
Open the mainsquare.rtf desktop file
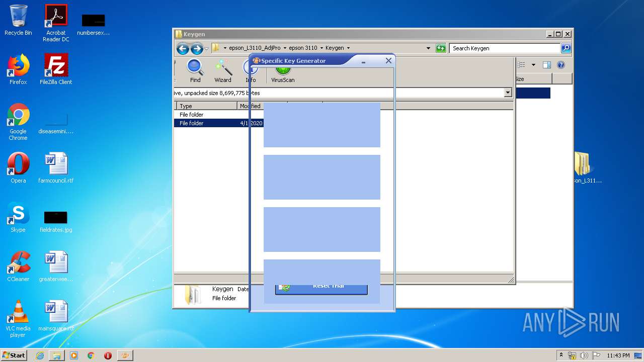[x=56, y=316]
